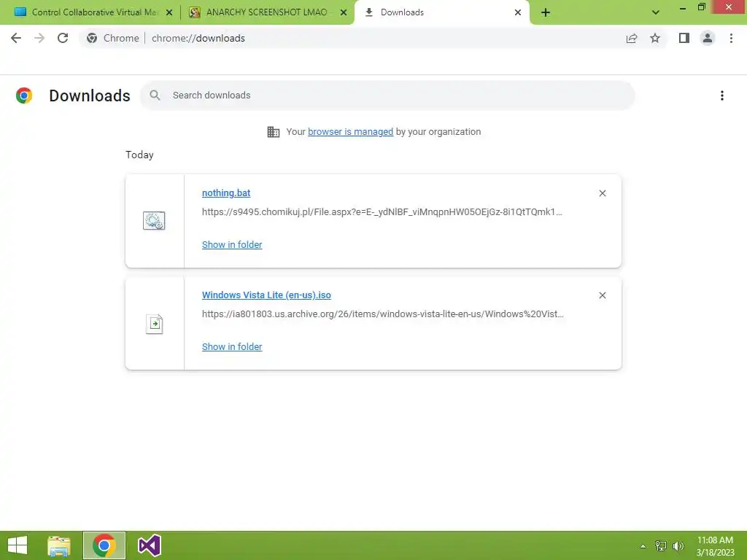Click the archive.org source URL text
The width and height of the screenshot is (747, 560).
coord(382,314)
